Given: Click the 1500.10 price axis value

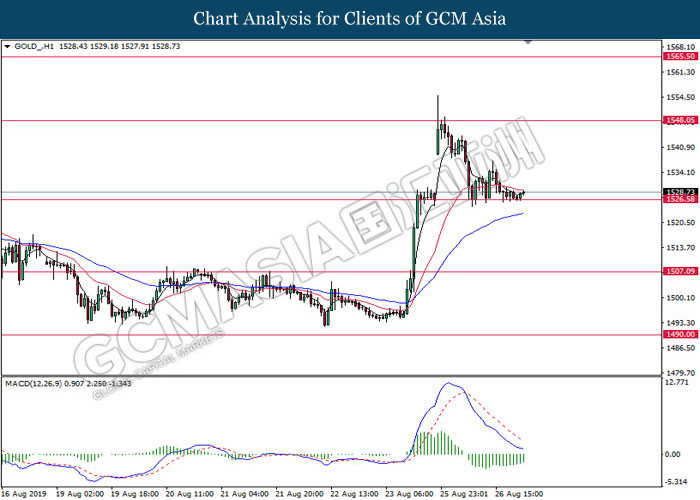Looking at the screenshot, I should coord(680,298).
